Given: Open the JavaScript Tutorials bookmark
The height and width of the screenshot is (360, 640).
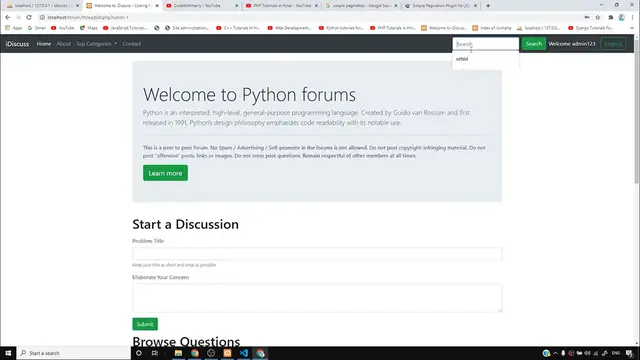Looking at the screenshot, I should coord(125,28).
